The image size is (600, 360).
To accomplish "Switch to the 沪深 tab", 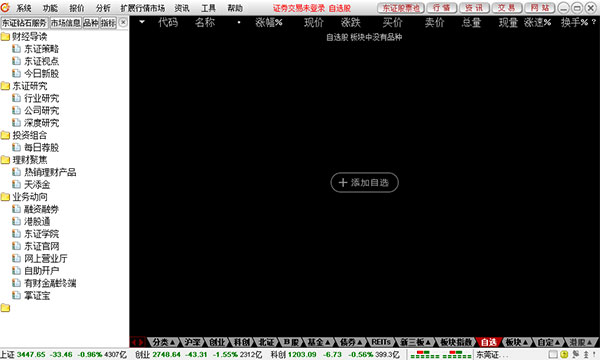I will (x=192, y=342).
